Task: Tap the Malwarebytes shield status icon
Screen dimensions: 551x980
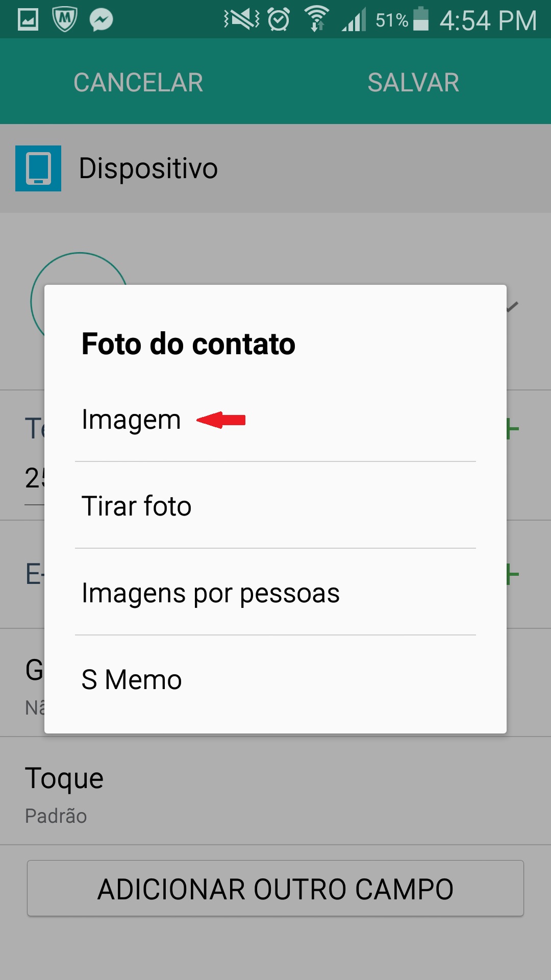Action: 65,20
